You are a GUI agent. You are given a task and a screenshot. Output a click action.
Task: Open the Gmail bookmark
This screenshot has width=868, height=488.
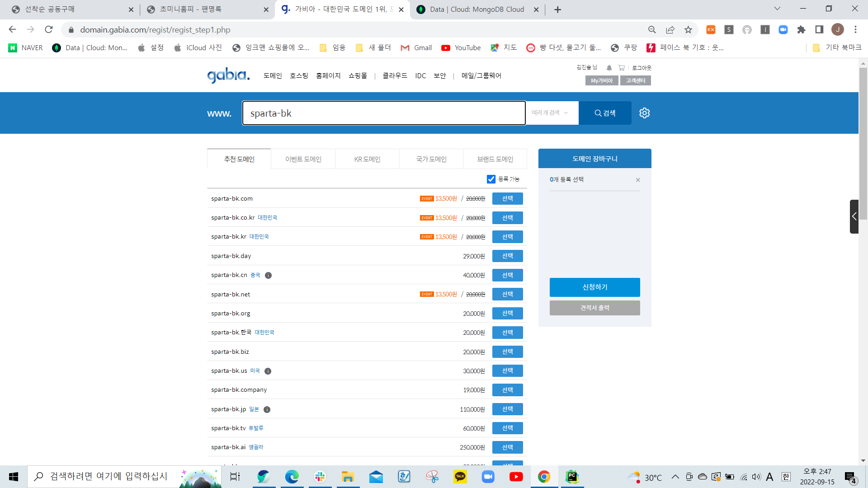416,48
